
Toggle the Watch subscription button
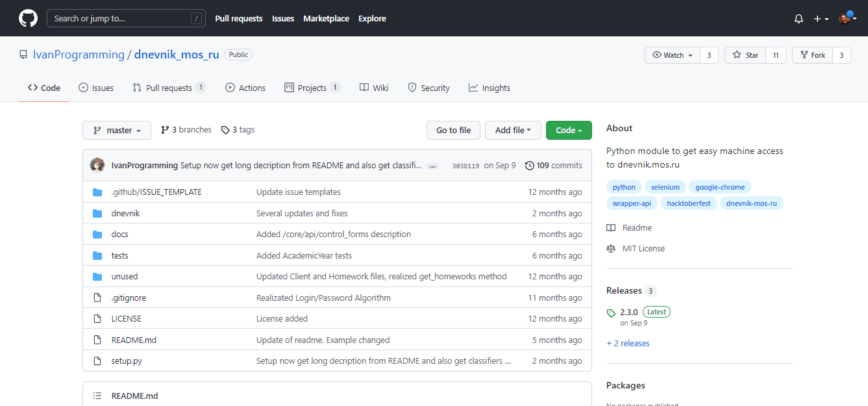tap(673, 55)
